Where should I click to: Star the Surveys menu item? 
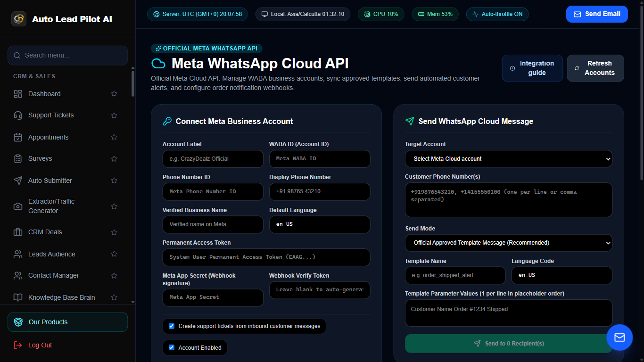(x=114, y=158)
